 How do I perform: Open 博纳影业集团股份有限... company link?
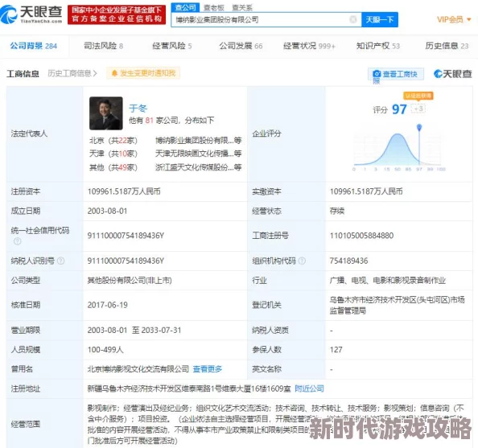pyautogui.click(x=198, y=141)
